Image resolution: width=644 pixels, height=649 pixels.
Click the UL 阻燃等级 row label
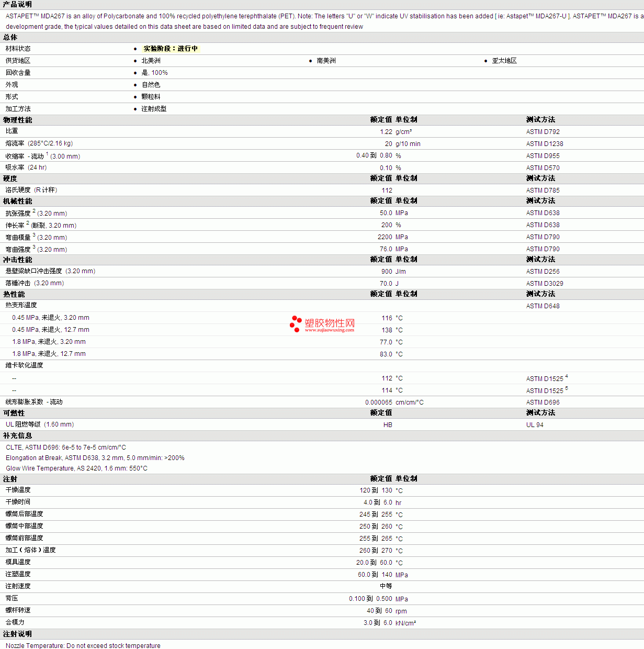click(x=40, y=424)
